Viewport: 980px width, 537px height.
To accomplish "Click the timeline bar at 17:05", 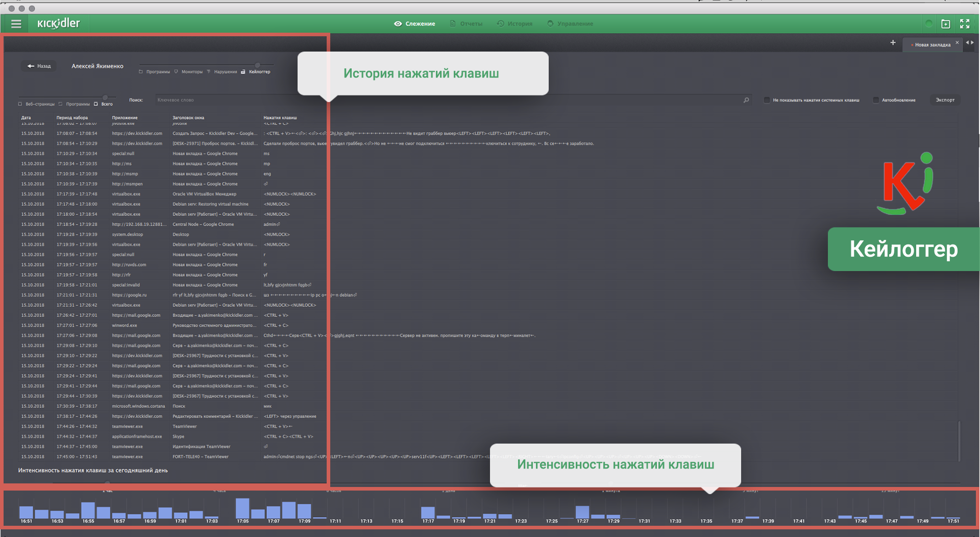I will (242, 508).
